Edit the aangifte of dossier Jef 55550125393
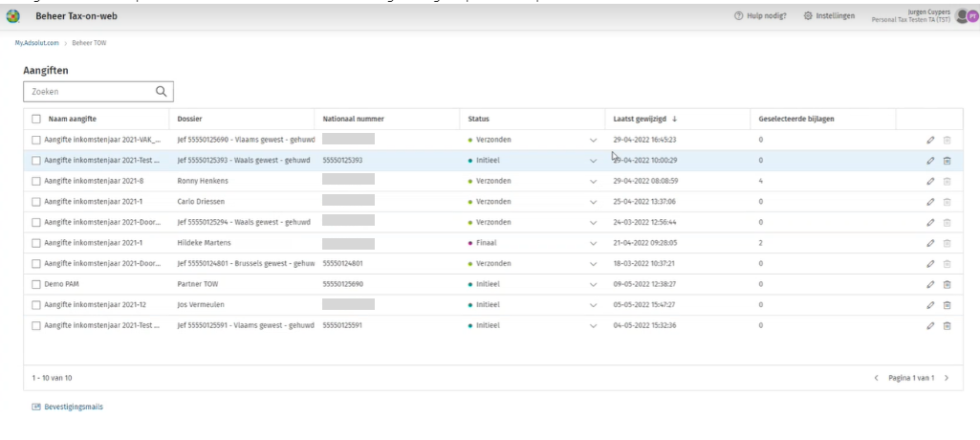This screenshot has width=980, height=440. tap(930, 161)
